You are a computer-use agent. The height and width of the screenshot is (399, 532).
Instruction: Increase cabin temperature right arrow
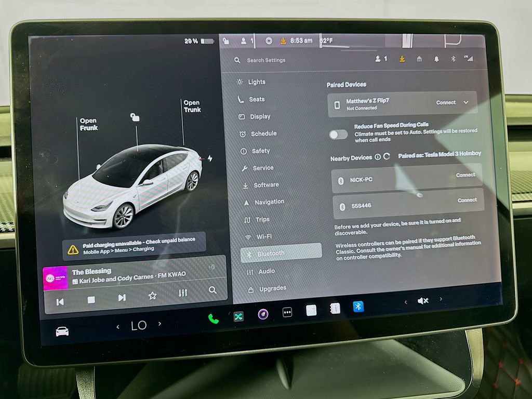point(160,324)
